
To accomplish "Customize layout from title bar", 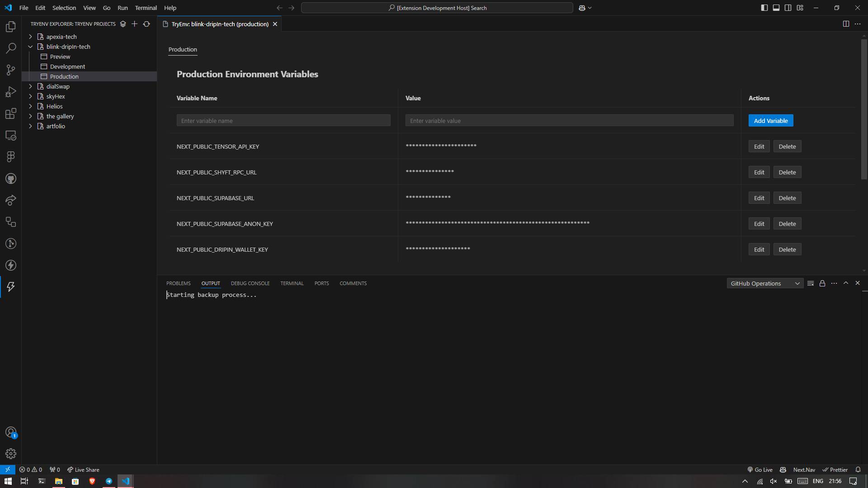I will pos(800,8).
